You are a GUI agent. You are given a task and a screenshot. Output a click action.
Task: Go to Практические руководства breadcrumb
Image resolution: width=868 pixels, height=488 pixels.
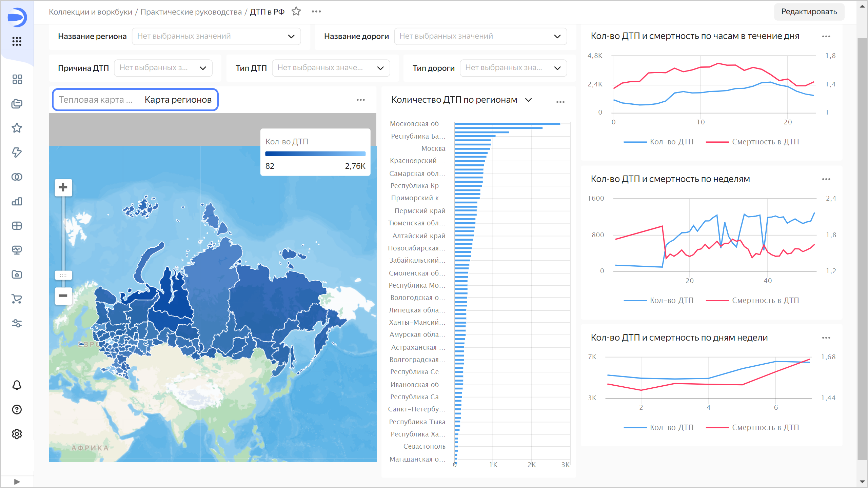click(x=191, y=12)
